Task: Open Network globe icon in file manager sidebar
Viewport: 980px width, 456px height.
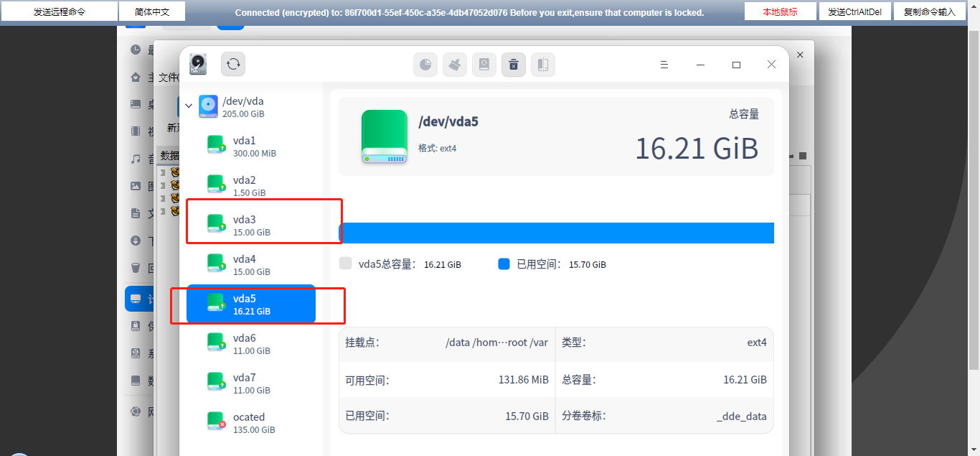Action: [x=136, y=412]
